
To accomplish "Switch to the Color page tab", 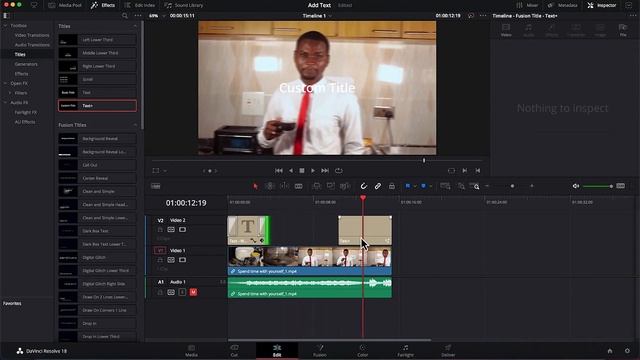I will (x=362, y=351).
